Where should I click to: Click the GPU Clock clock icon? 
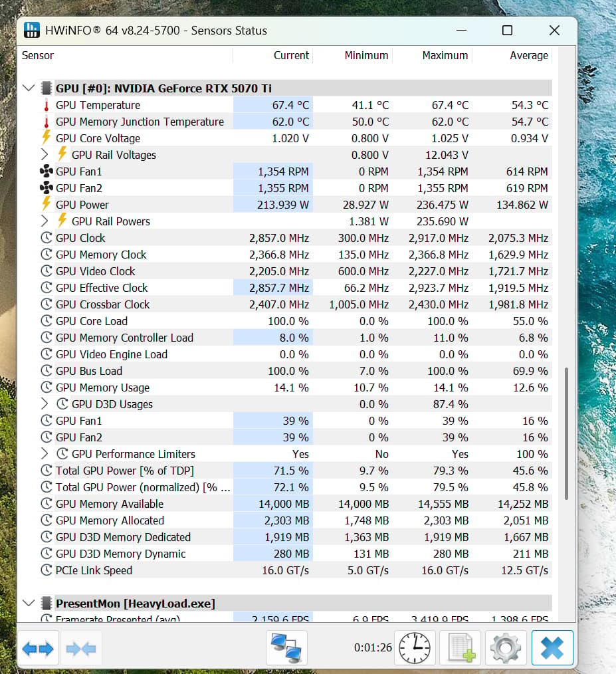[x=47, y=238]
